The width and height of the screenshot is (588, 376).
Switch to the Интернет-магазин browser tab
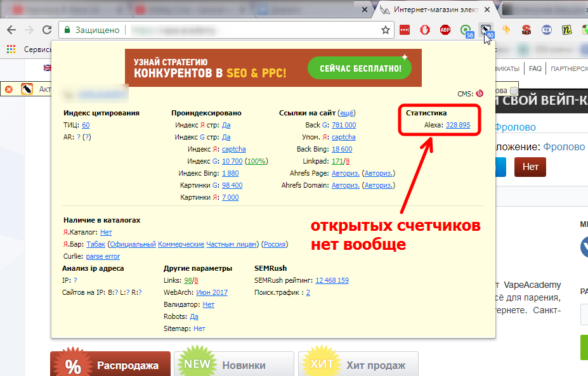click(431, 10)
